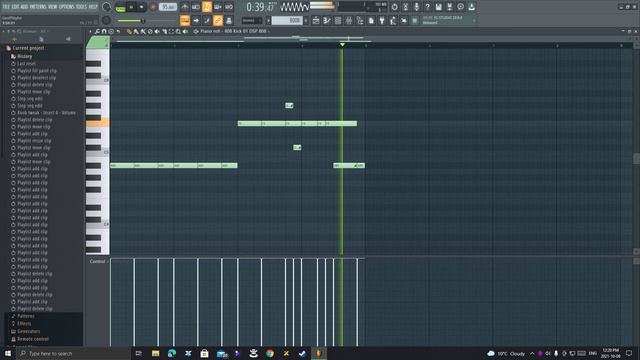Toggle the highlighted recording countdown button
640x360 pixels.
tap(207, 7)
